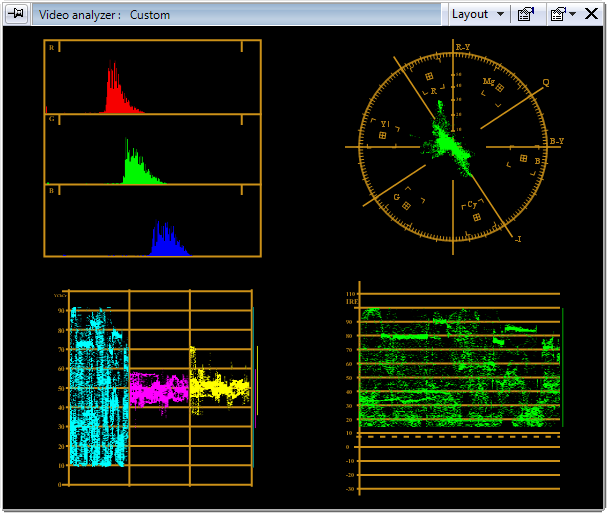Click the 'B' label in the histogram
The image size is (607, 513).
point(51,191)
